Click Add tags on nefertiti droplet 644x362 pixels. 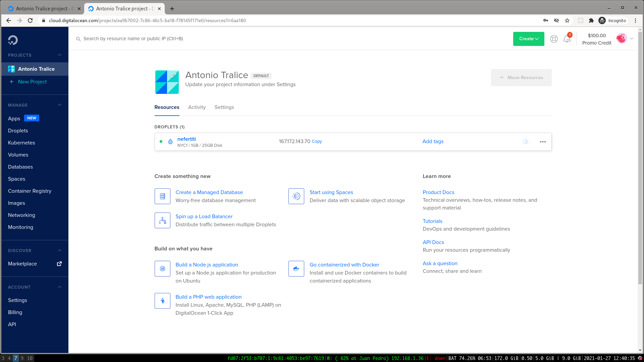coord(433,141)
